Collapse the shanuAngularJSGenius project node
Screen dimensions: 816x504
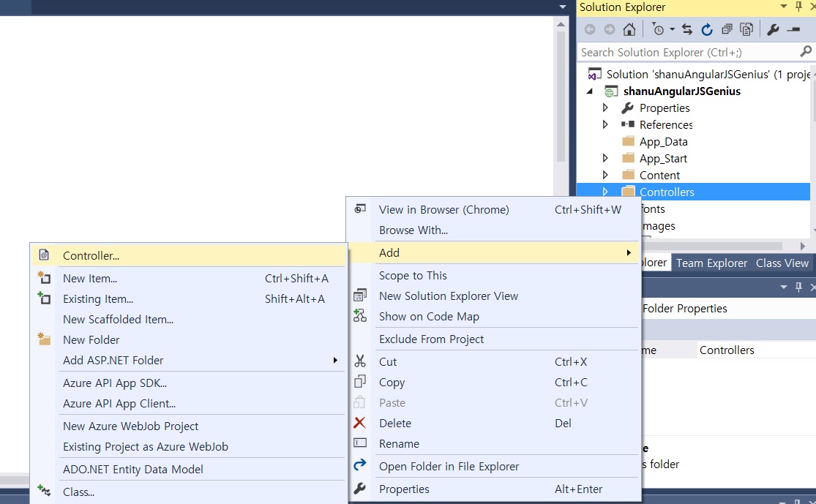590,91
